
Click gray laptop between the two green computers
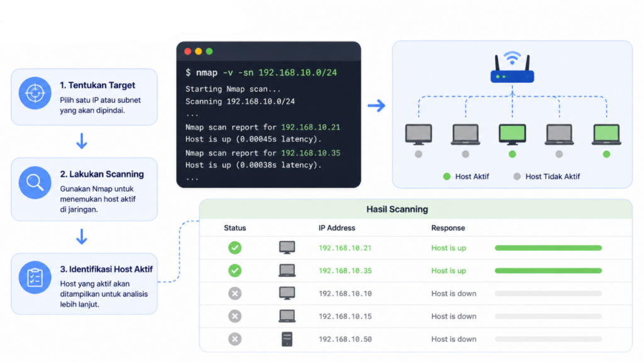tap(559, 134)
